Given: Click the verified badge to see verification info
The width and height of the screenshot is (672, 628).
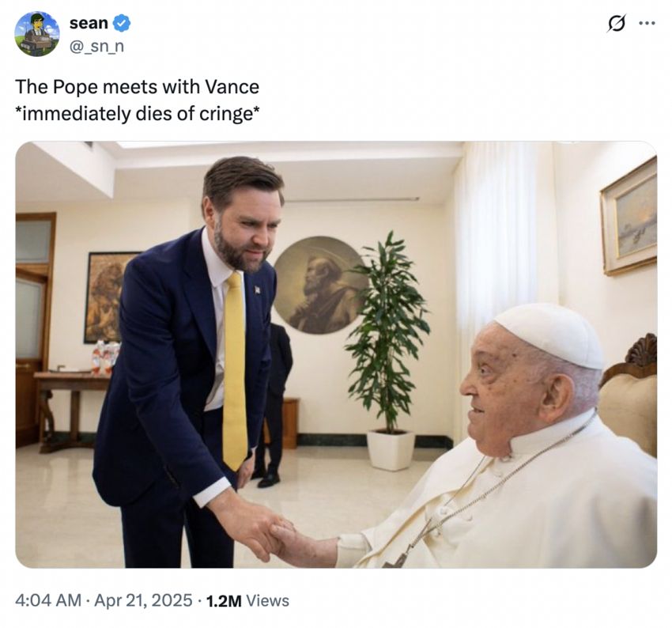Looking at the screenshot, I should point(121,23).
